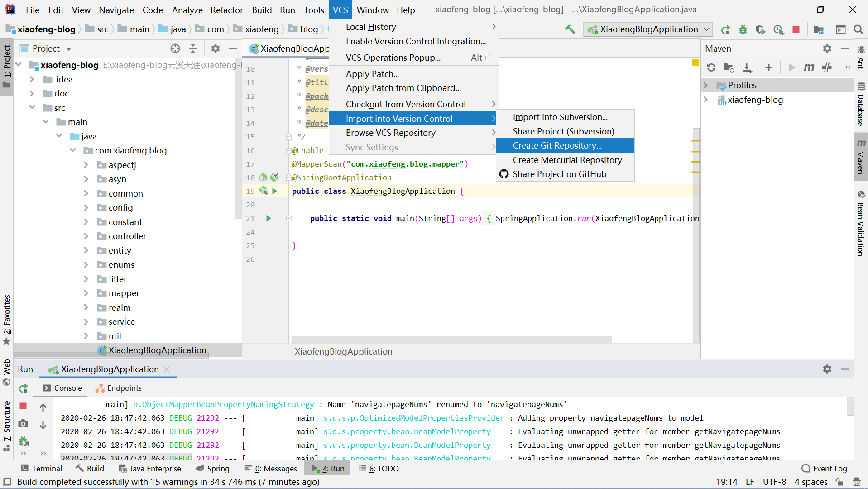The image size is (868, 489).
Task: Open Project panel settings gear
Action: [x=216, y=48]
